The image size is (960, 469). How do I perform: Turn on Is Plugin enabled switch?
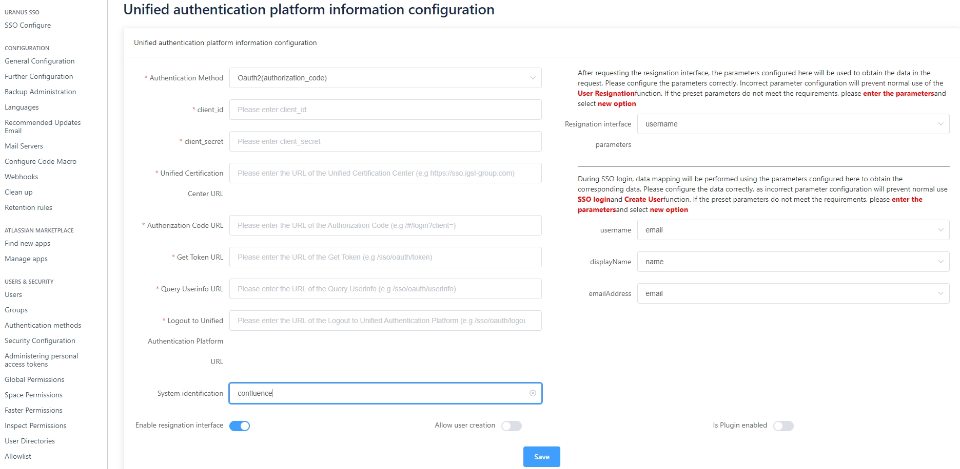click(783, 425)
